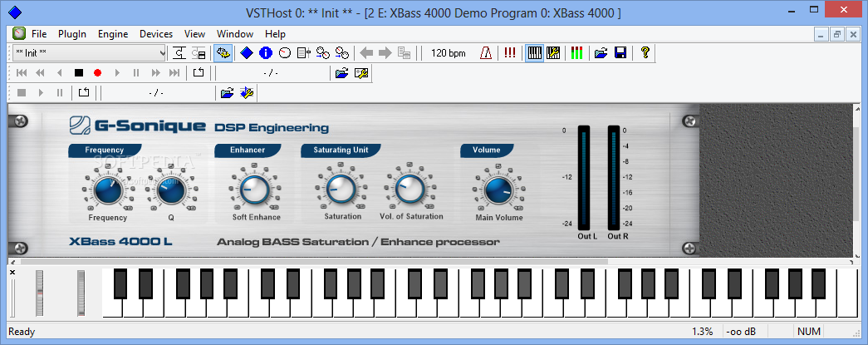Image resolution: width=868 pixels, height=345 pixels.
Task: Click the left pitch wheel on keyboard bar
Action: click(x=39, y=293)
